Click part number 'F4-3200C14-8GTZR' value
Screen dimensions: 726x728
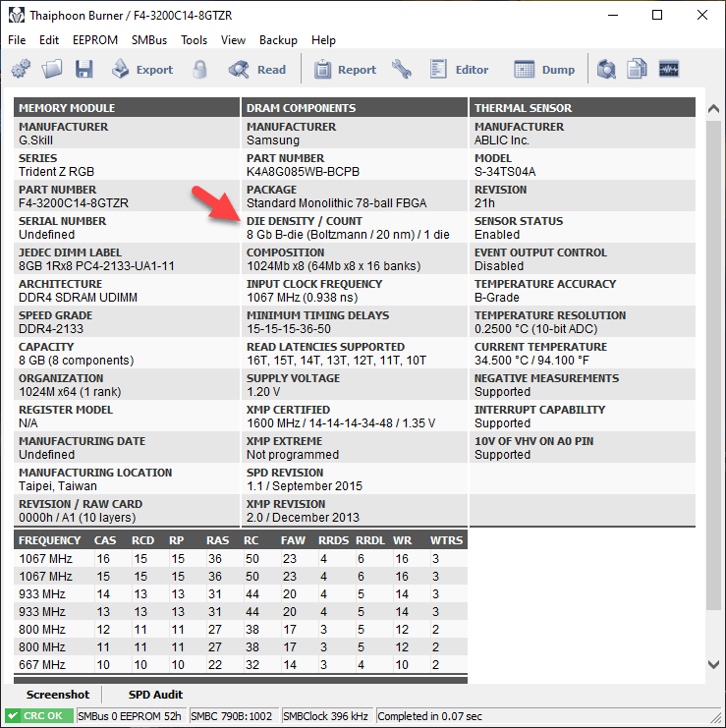74,203
